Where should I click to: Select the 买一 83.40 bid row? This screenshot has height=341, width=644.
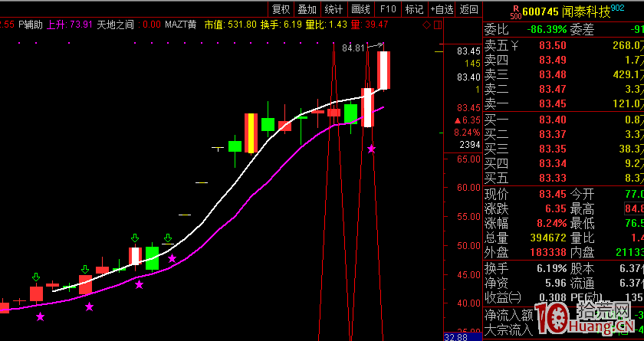564,120
